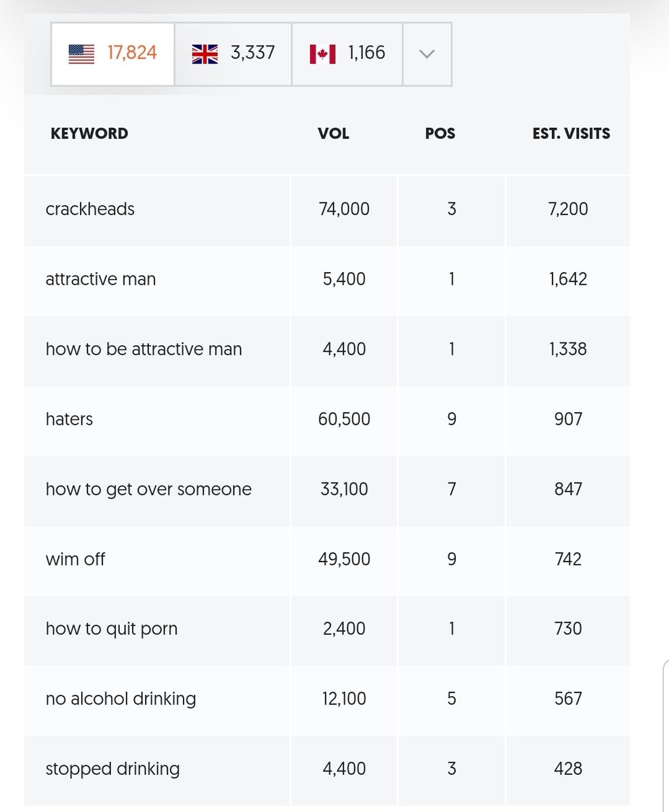This screenshot has height=812, width=669.
Task: Sort by the KEYWORD column header
Action: [x=89, y=133]
